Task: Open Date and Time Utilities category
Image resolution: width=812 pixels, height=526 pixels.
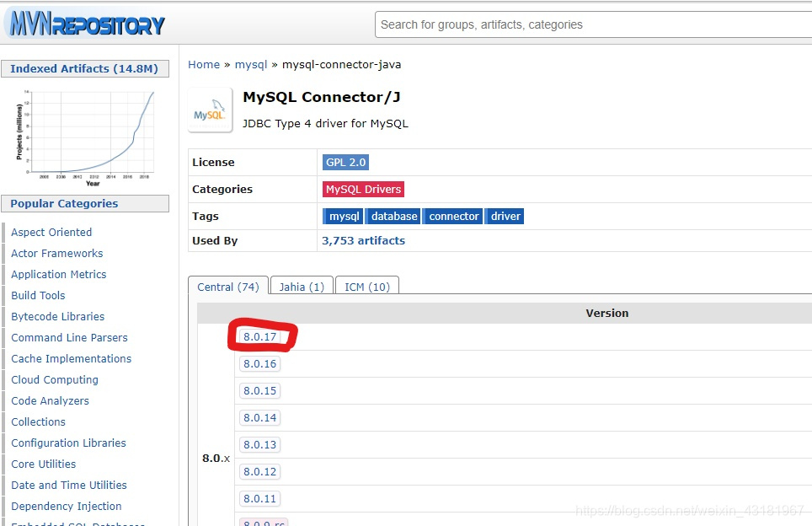Action: 69,485
